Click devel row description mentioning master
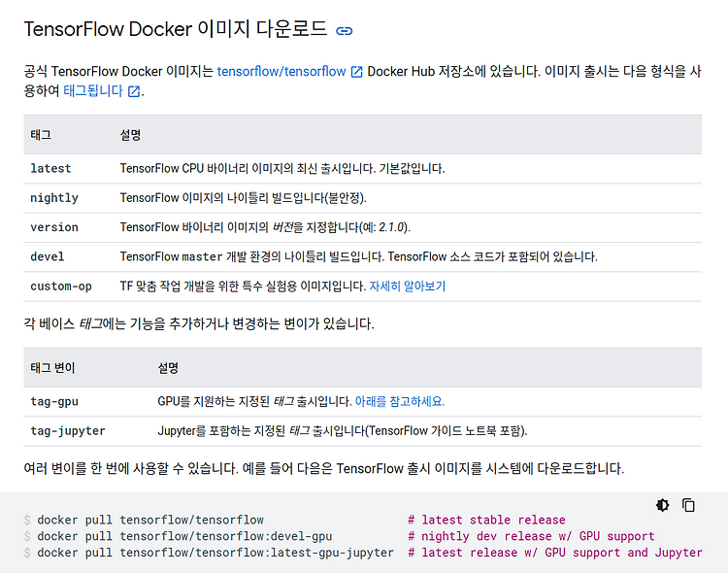 tap(359, 256)
